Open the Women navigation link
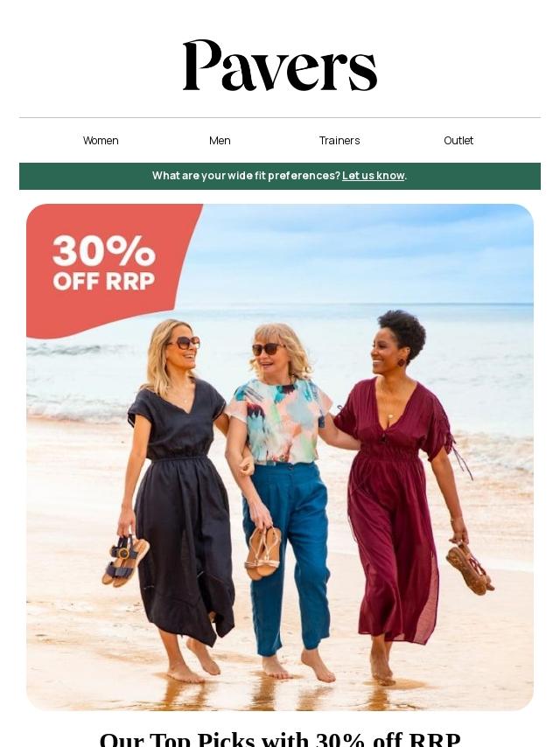The image size is (560, 747). pyautogui.click(x=101, y=141)
